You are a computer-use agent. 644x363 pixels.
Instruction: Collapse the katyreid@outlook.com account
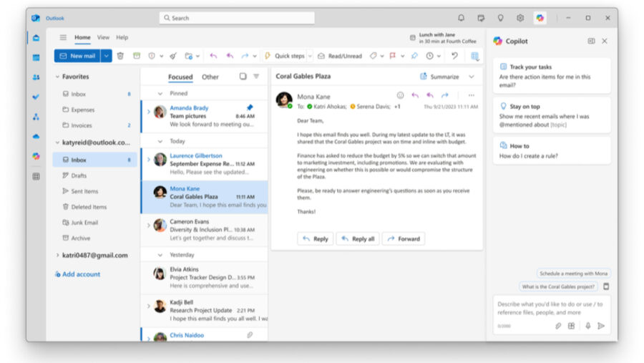pyautogui.click(x=57, y=142)
